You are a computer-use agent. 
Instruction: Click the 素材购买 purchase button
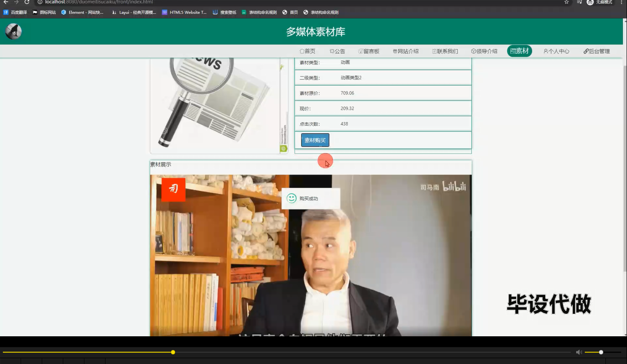click(x=315, y=140)
